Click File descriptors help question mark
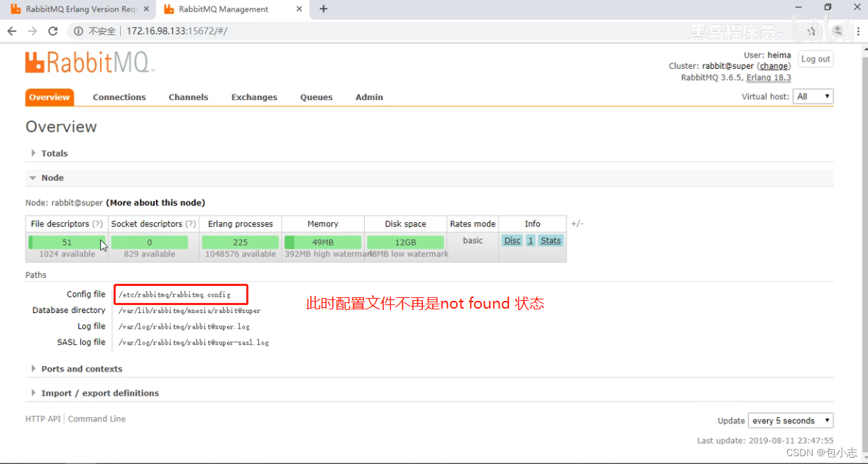Screen dimensions: 868x464 [x=98, y=224]
